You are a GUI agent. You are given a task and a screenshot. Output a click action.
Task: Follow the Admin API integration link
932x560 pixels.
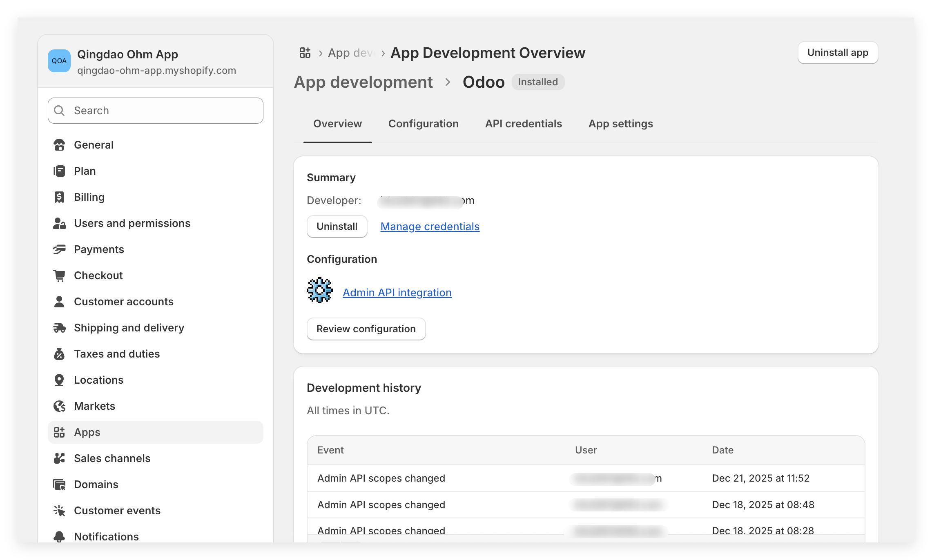click(x=397, y=293)
